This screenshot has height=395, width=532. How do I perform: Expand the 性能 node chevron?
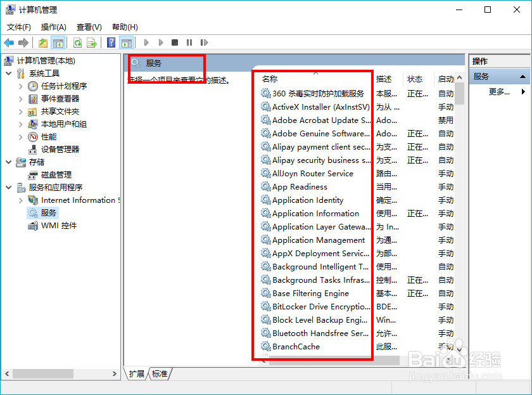click(x=21, y=137)
